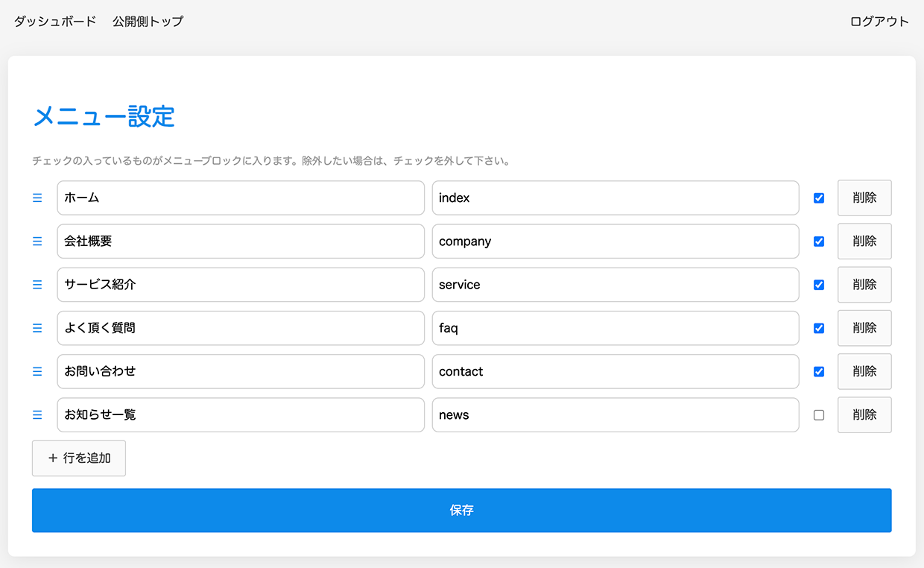The width and height of the screenshot is (924, 568).
Task: Delete the 会社概要 row with 削除
Action: 864,242
